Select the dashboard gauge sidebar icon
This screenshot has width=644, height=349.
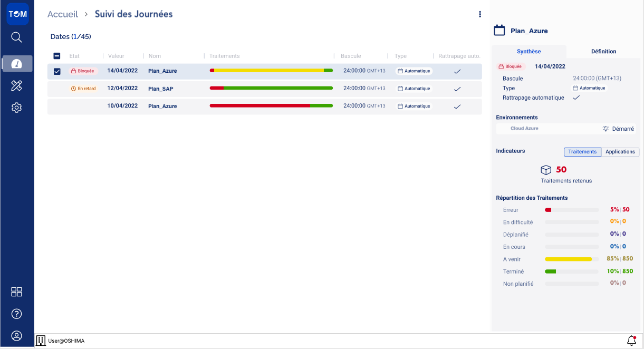point(17,63)
